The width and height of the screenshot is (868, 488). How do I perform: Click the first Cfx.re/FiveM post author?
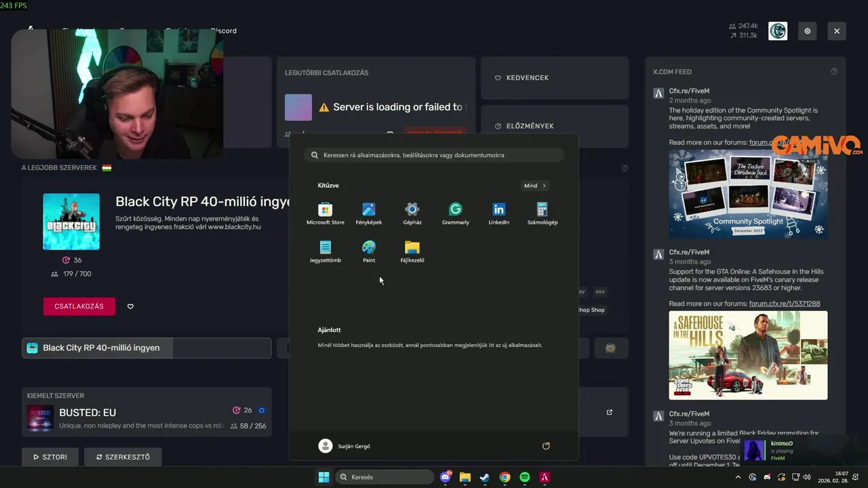[x=689, y=91]
